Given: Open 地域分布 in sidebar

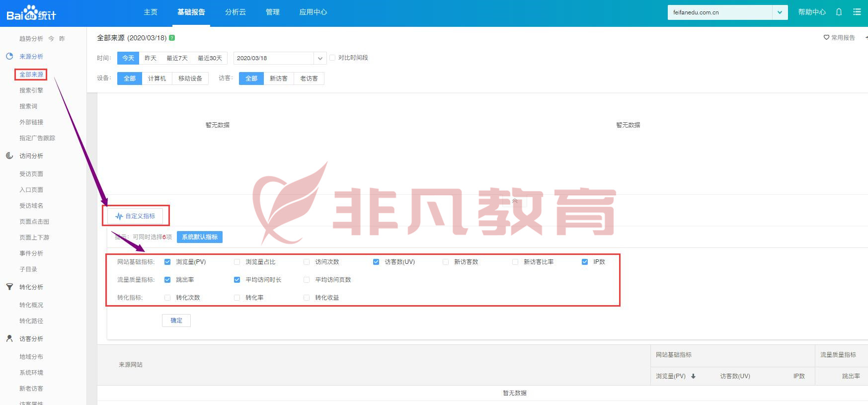Looking at the screenshot, I should click(x=31, y=357).
